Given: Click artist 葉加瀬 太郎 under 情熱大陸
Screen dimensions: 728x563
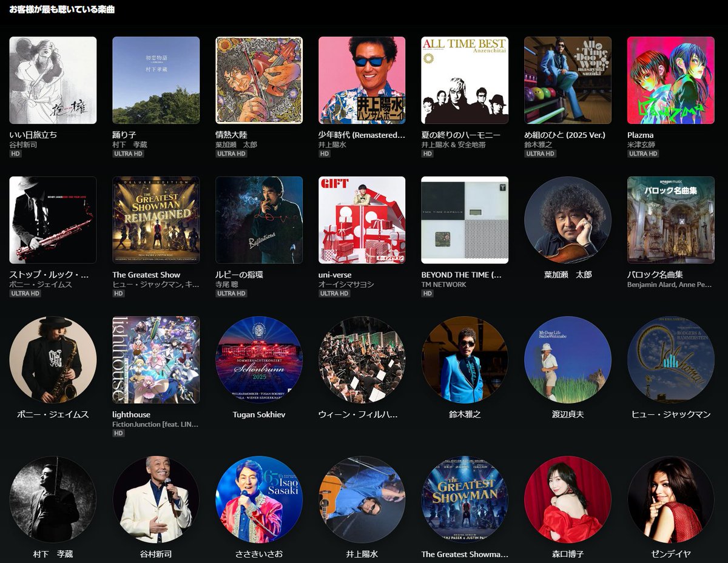Looking at the screenshot, I should [237, 145].
